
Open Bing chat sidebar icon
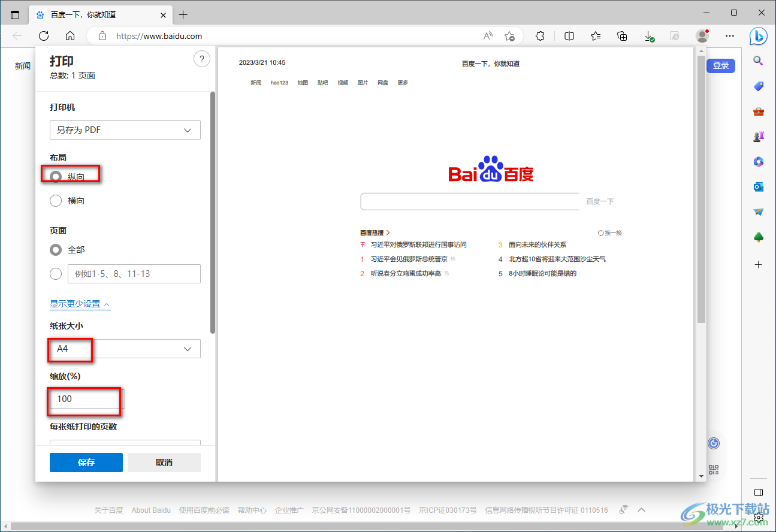click(x=759, y=36)
